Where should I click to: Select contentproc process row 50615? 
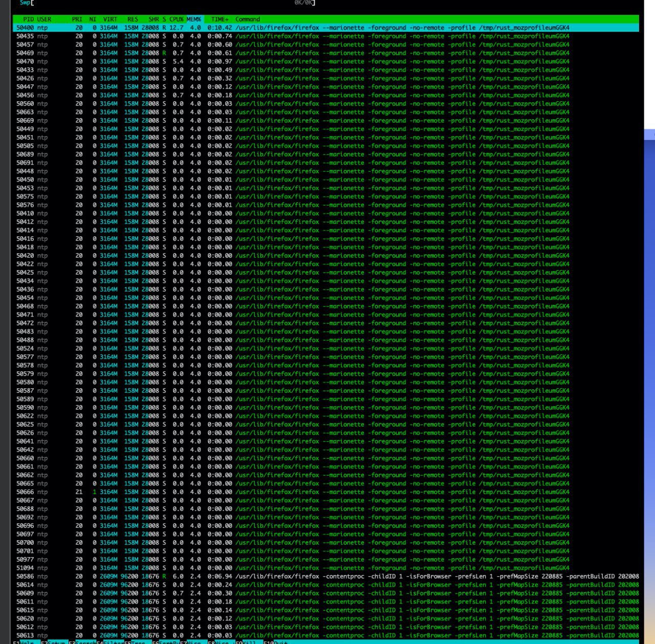click(326, 610)
